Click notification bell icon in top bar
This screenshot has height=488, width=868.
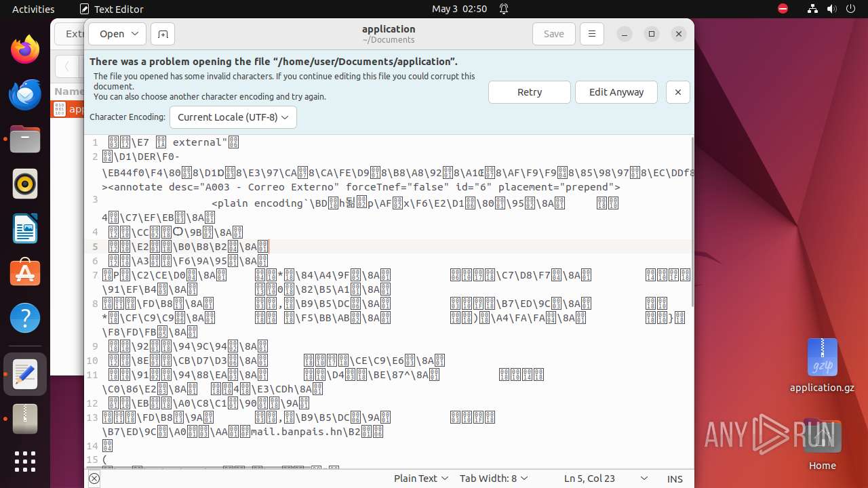[x=504, y=9]
